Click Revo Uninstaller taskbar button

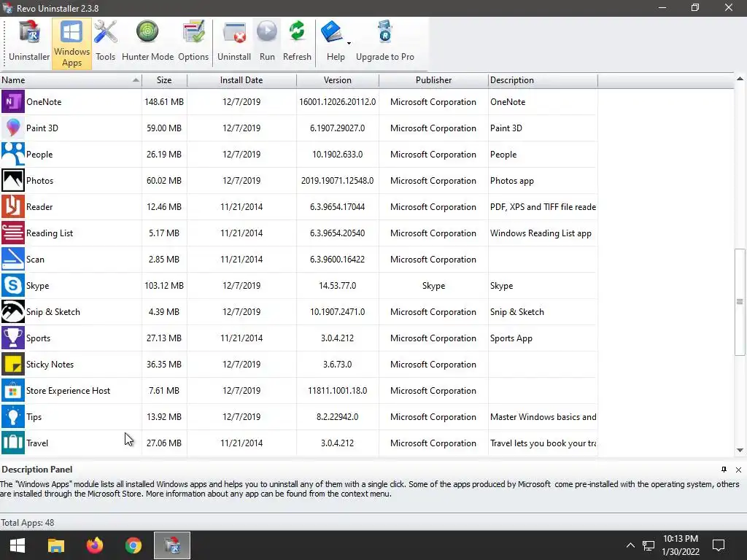(172, 545)
